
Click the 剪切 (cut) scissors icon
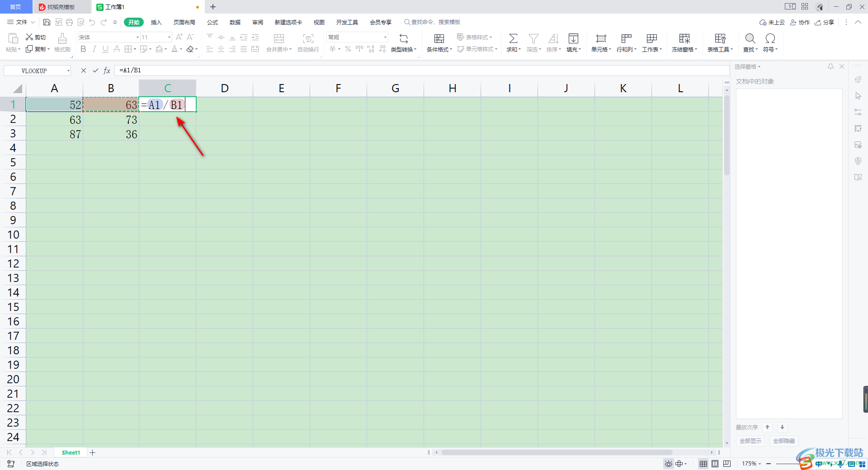29,37
